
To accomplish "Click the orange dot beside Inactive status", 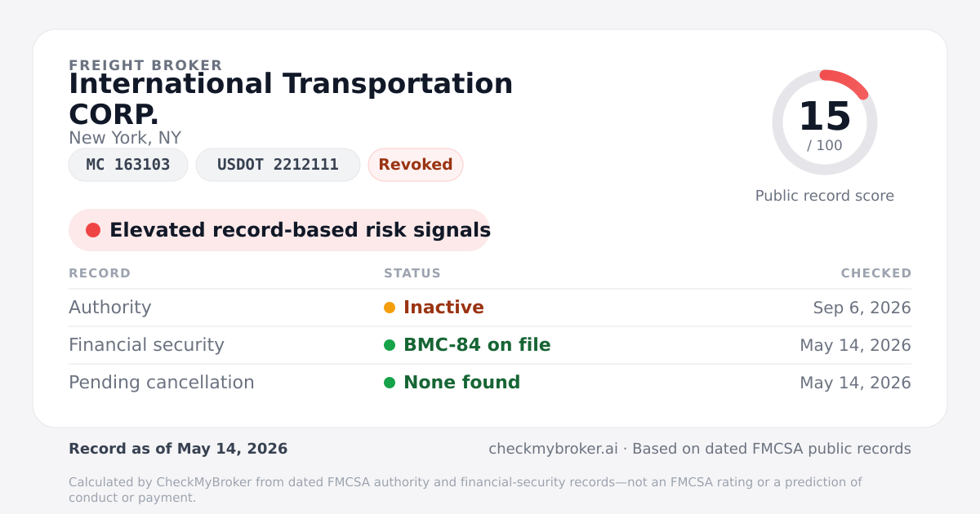I will point(390,308).
